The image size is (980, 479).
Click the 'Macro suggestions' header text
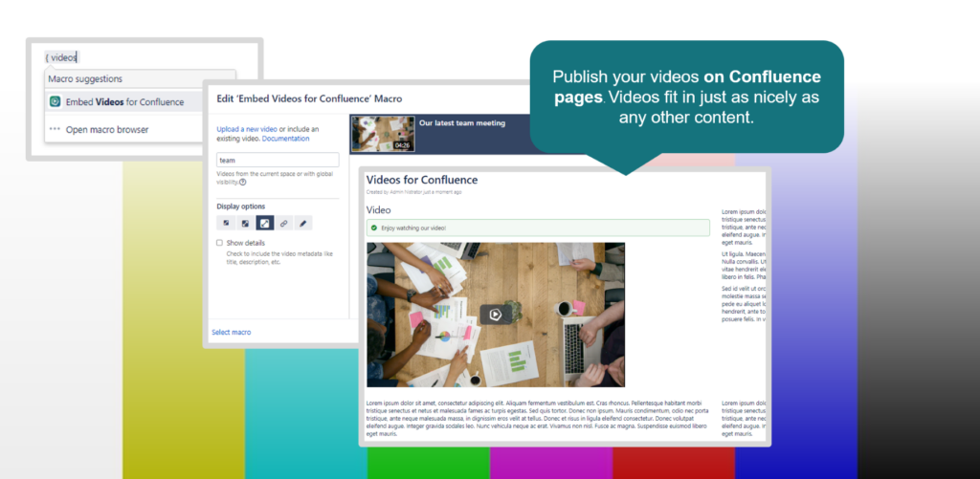[85, 78]
